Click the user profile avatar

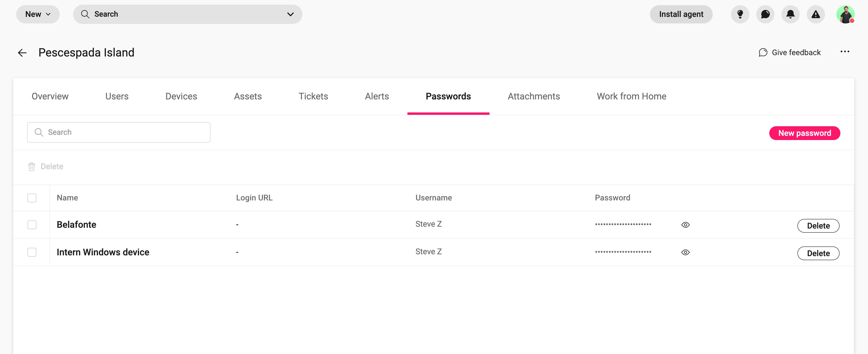click(x=845, y=14)
